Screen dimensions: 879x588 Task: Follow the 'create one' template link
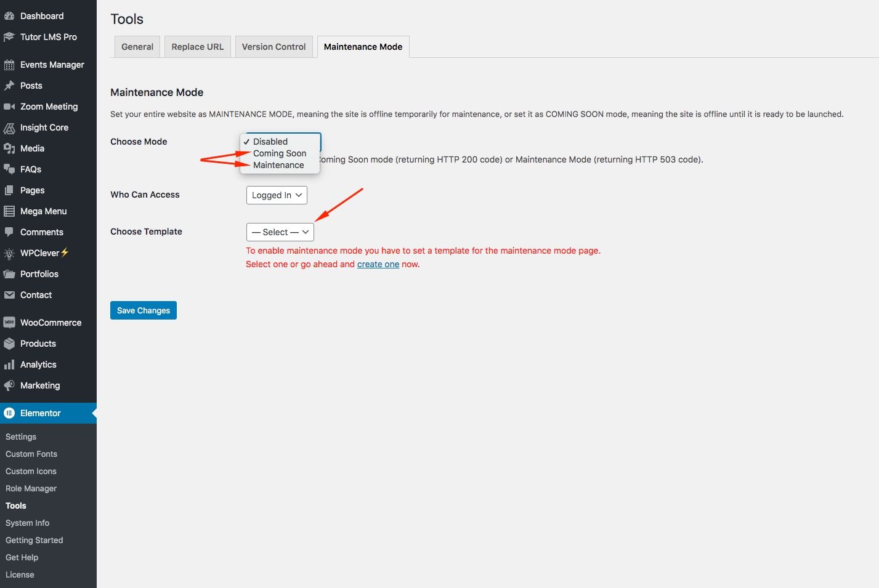click(x=378, y=264)
